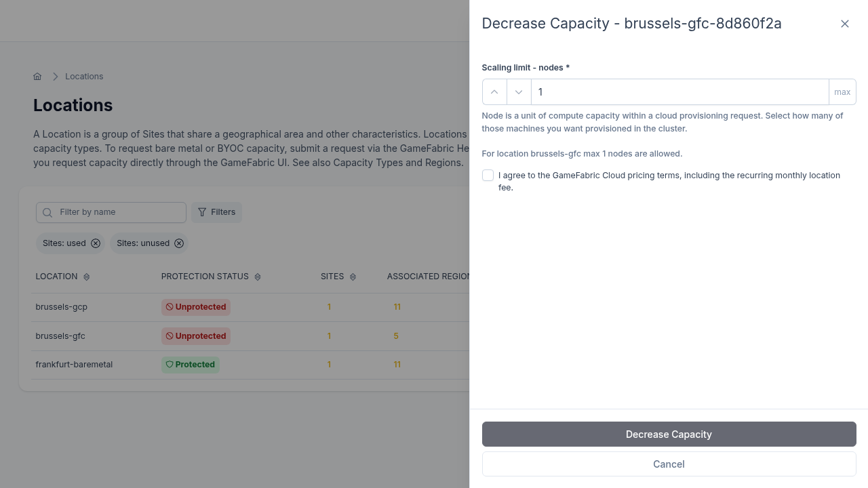Click Unprotected badge for brussels-gfc
This screenshot has width=868, height=488.
pyautogui.click(x=196, y=336)
